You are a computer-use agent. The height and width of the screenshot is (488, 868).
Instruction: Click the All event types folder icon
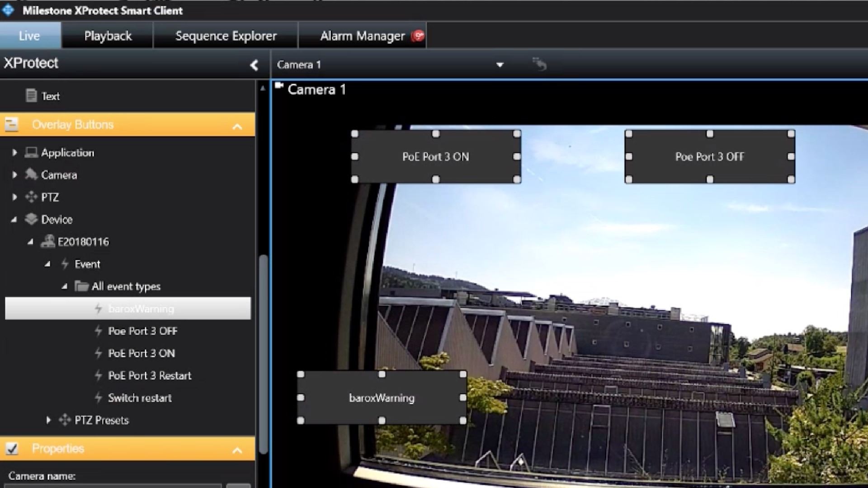81,286
